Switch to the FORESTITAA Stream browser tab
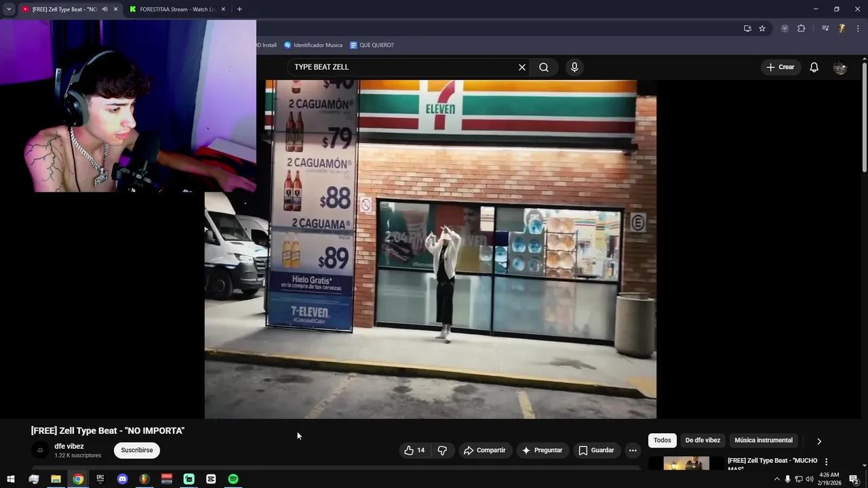This screenshot has height=488, width=868. pyautogui.click(x=176, y=9)
